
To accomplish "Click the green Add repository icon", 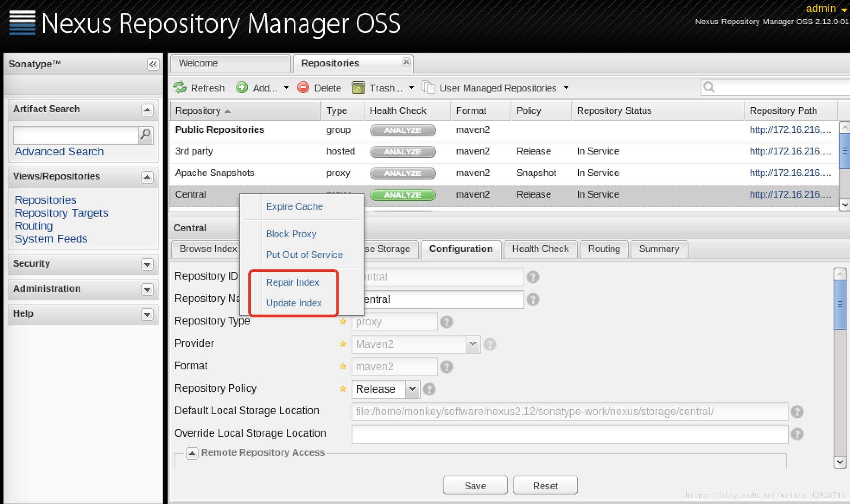I will [x=242, y=88].
